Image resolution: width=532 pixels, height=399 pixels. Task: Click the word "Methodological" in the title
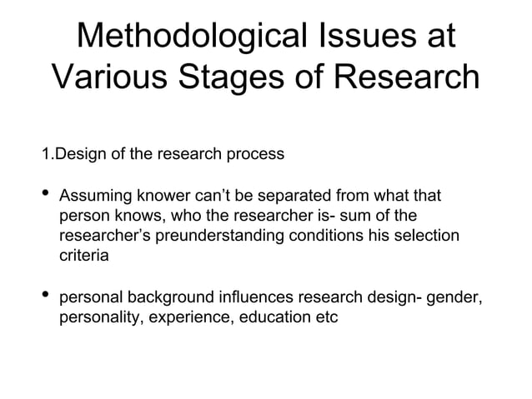coord(192,37)
